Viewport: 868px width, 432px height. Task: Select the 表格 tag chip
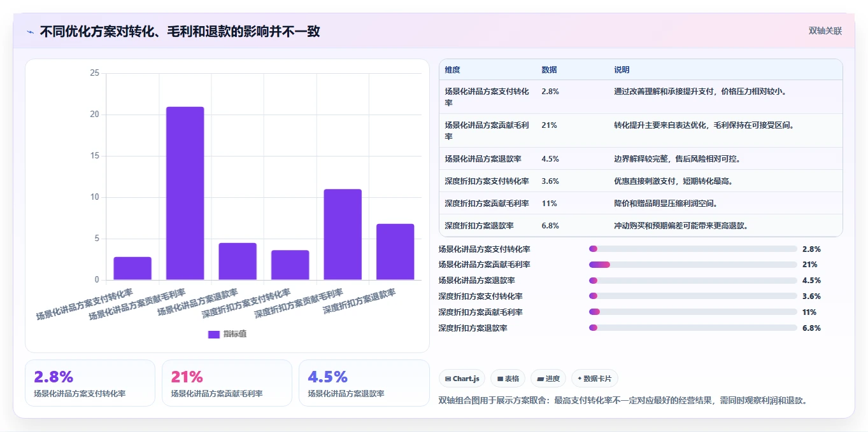click(x=508, y=379)
